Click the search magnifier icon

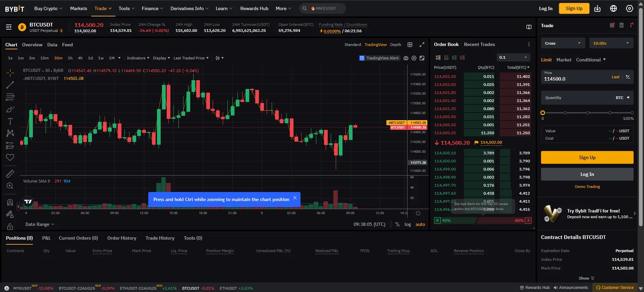pos(305,8)
